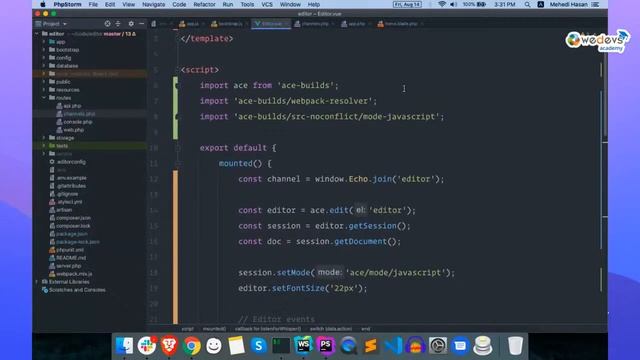640x360 pixels.
Task: Open Brave browser from the dock
Action: pos(169,346)
